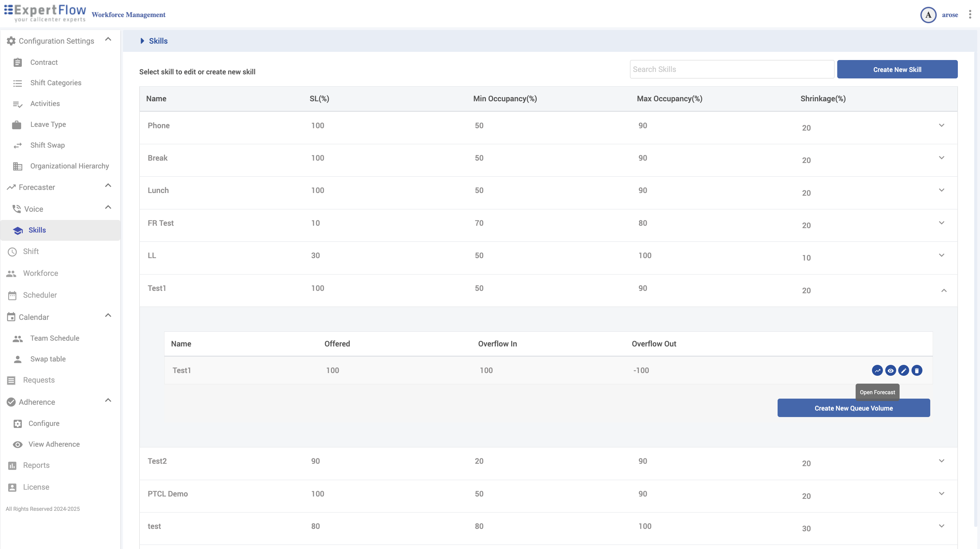980x549 pixels.
Task: Click the pencil edit icon for Test1 queue
Action: coord(904,370)
